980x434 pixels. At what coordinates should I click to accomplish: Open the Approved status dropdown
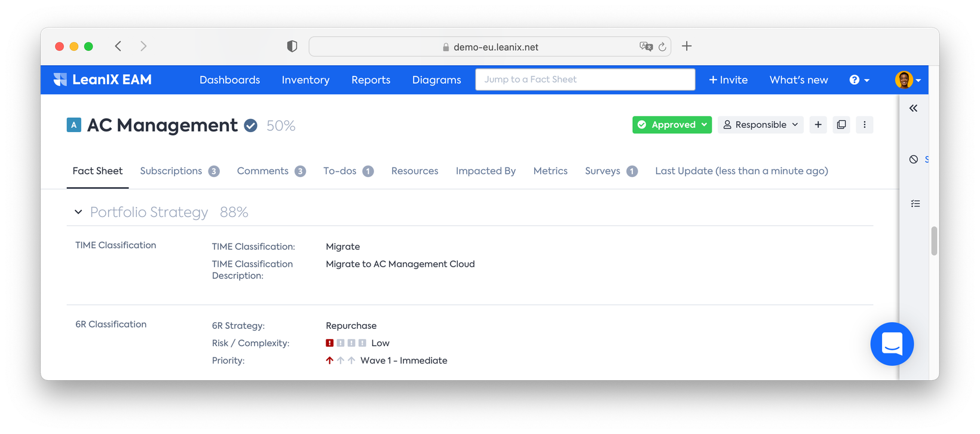pyautogui.click(x=672, y=124)
